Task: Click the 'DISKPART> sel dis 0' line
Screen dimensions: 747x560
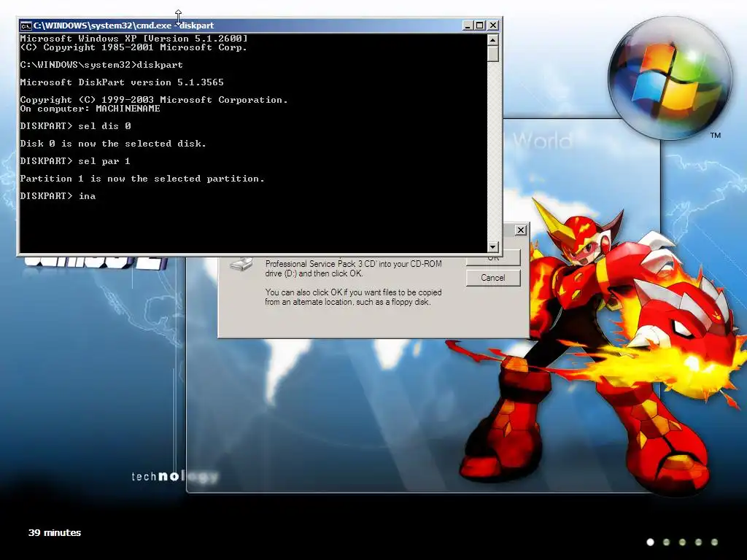Action: pos(75,126)
